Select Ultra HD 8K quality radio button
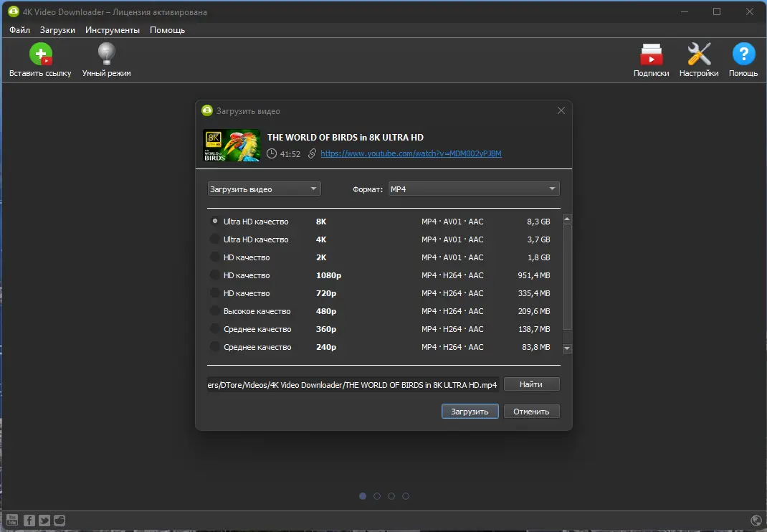This screenshot has width=767, height=532. point(215,222)
